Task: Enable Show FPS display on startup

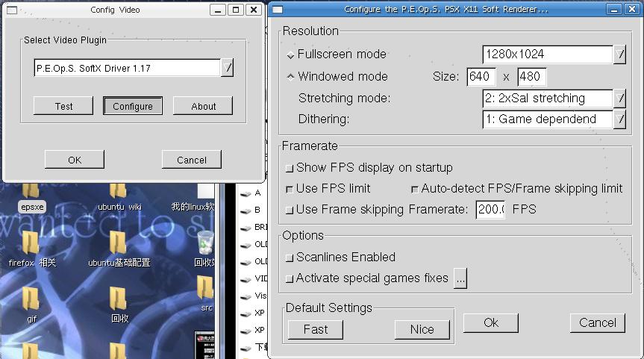Action: click(x=290, y=168)
